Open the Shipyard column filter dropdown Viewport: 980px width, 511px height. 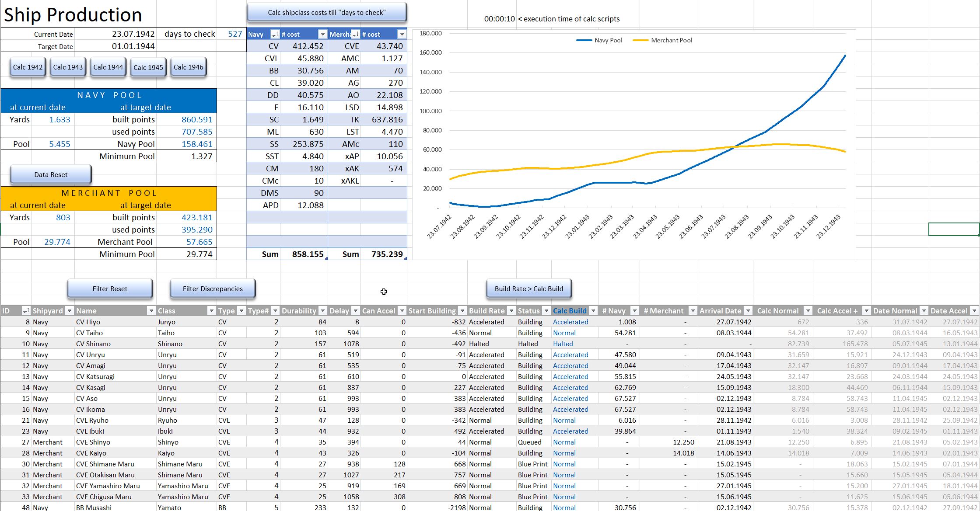(x=69, y=311)
